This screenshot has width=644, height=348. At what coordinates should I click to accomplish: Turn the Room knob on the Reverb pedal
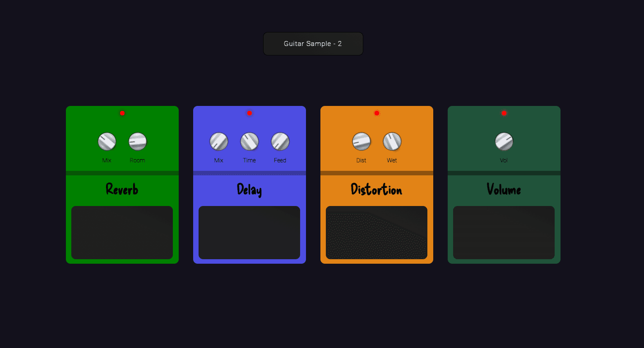137,141
